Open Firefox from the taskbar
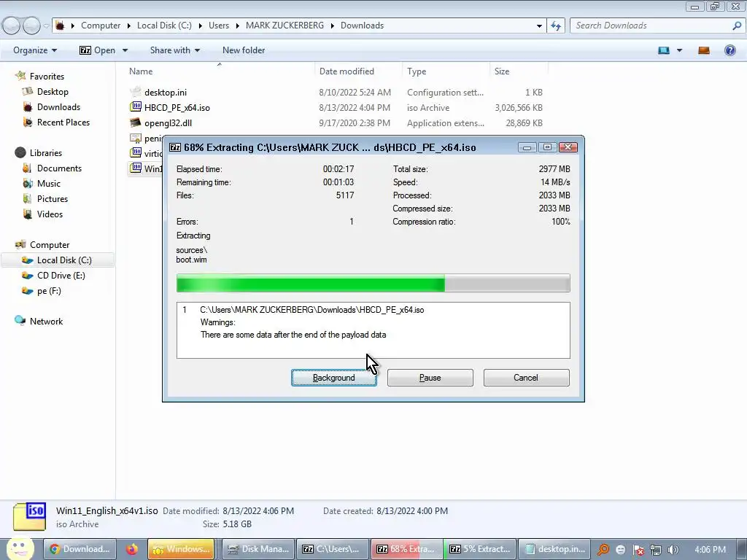Image resolution: width=747 pixels, height=560 pixels. (132, 549)
